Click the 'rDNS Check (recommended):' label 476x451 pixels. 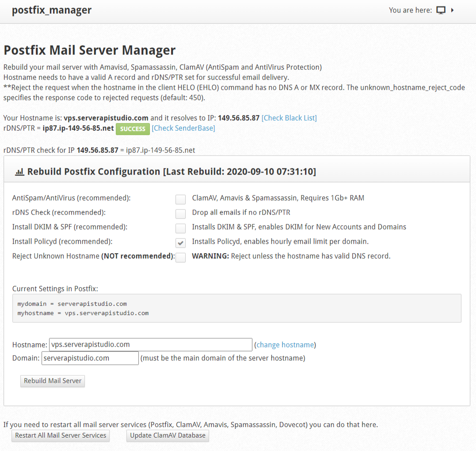[x=59, y=212]
